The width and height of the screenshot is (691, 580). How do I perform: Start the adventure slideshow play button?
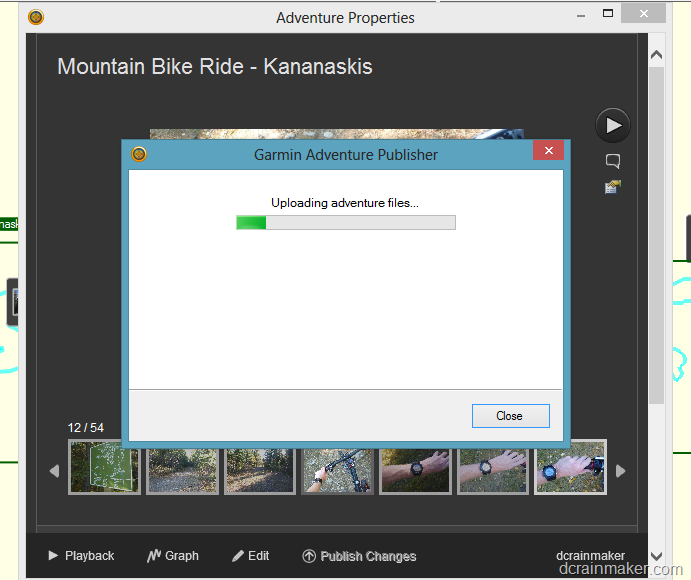tap(613, 125)
